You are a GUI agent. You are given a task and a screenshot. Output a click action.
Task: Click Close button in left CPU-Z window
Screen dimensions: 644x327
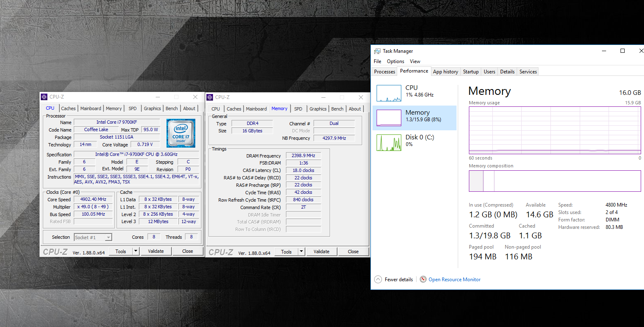(187, 251)
